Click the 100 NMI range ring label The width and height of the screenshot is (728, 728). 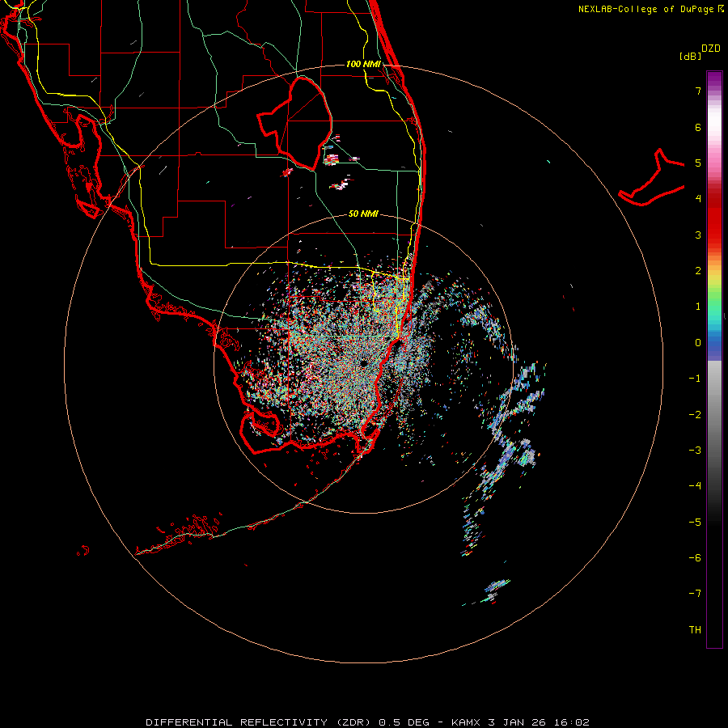pos(363,64)
